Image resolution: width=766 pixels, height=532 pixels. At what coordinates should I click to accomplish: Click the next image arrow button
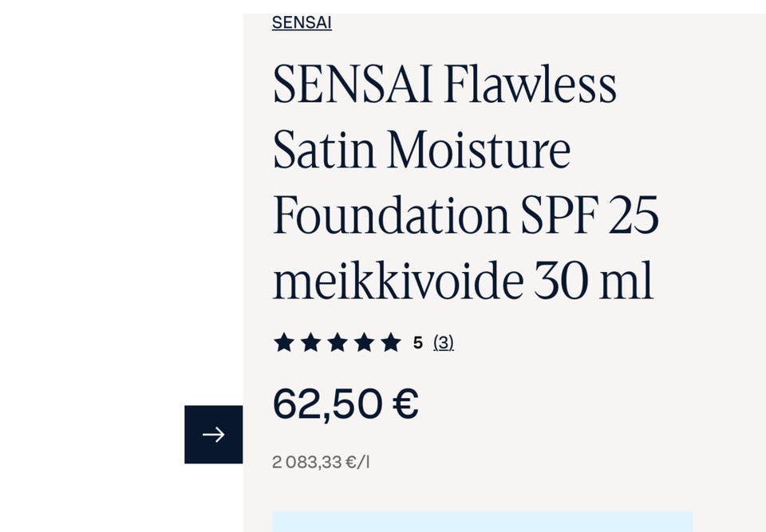tap(213, 435)
